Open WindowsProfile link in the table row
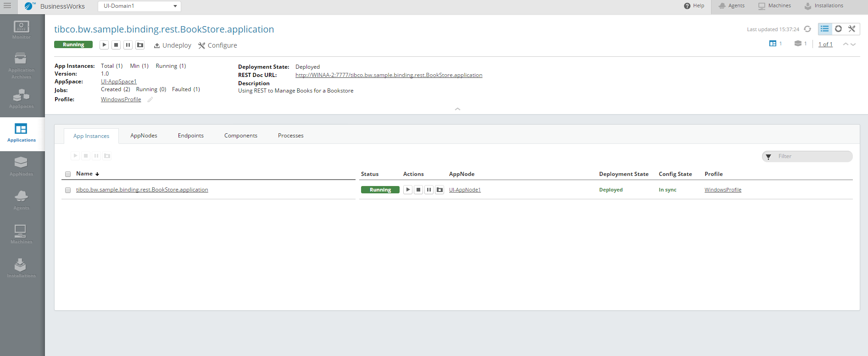Screen dimensions: 868x356 pos(723,190)
